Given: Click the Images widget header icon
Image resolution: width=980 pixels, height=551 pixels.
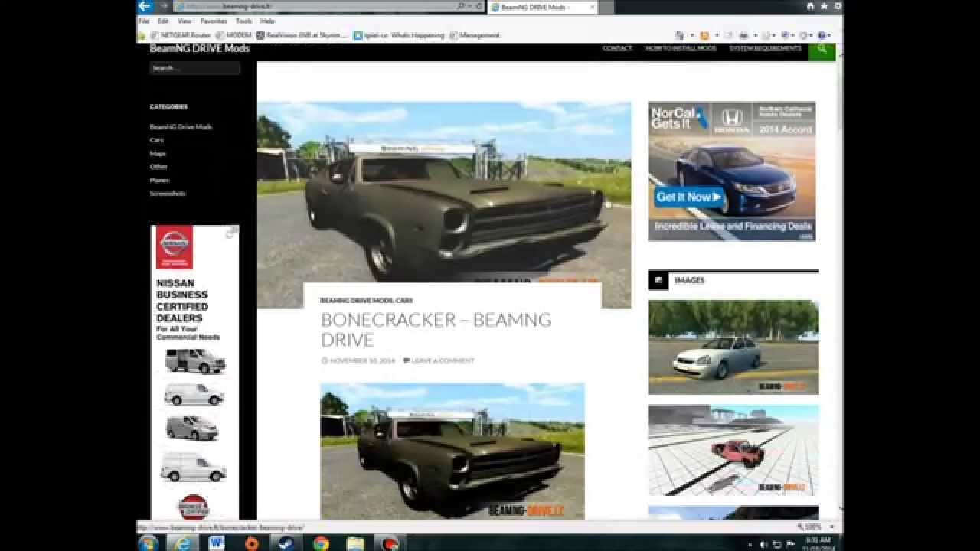Looking at the screenshot, I should click(658, 280).
